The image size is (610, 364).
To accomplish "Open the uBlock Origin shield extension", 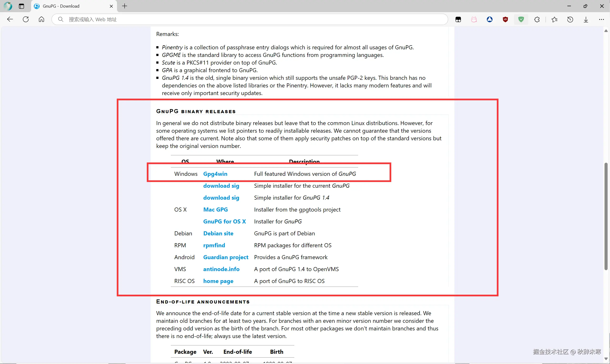I will [x=505, y=19].
